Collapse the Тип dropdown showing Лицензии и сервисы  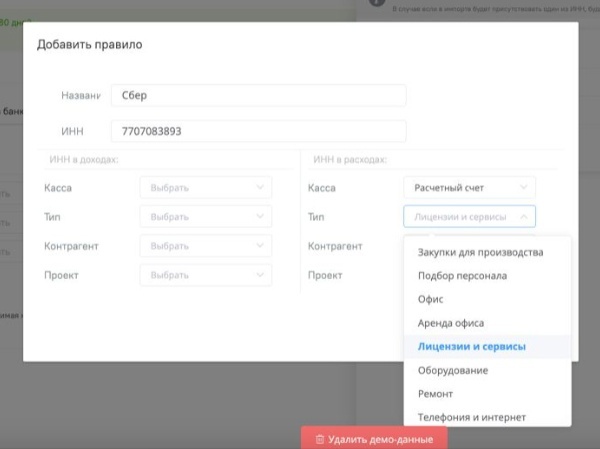(470, 217)
